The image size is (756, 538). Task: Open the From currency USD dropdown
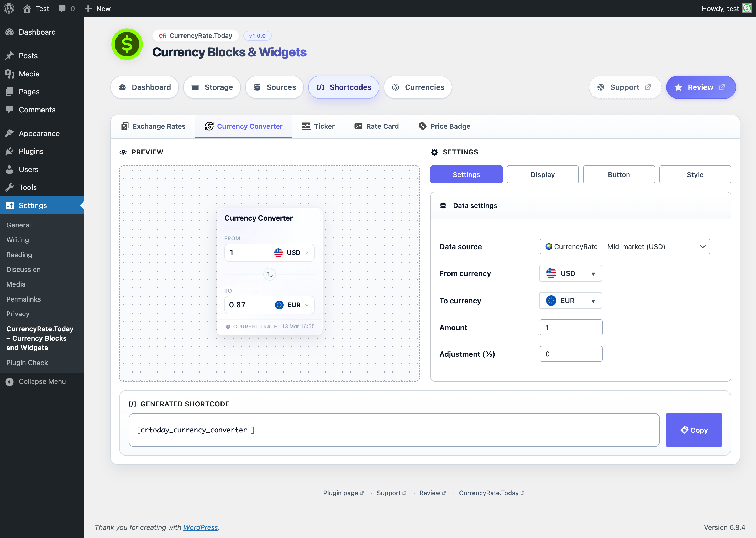click(570, 273)
